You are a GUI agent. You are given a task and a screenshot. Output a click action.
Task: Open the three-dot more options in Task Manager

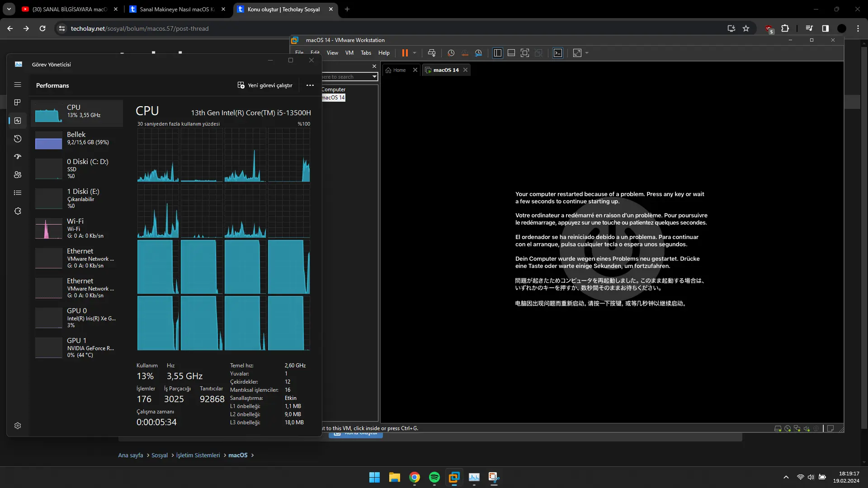(x=310, y=85)
